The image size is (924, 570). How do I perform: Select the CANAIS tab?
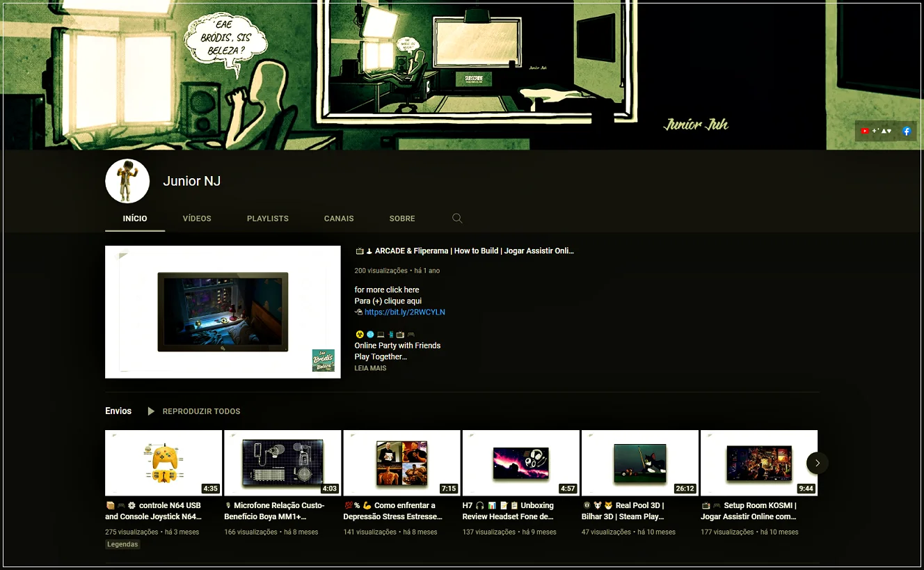[x=339, y=219]
